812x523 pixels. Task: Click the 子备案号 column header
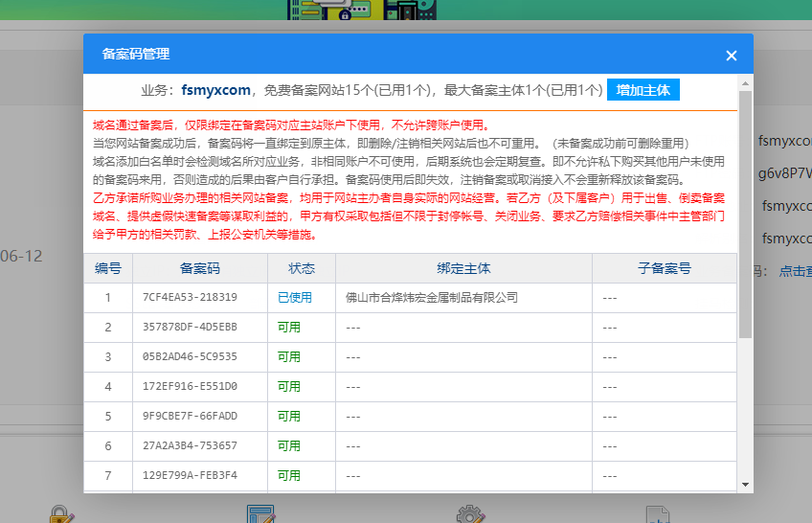665,268
